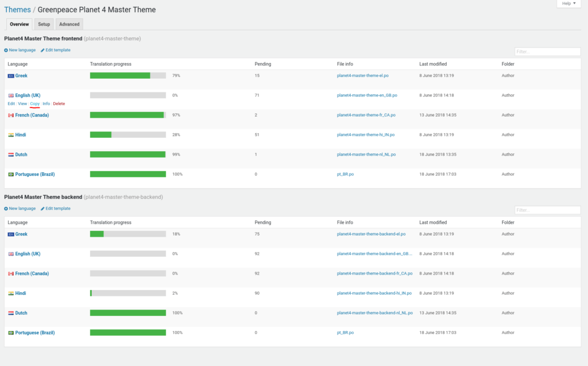Focus the frontend Filter input field
Image resolution: width=588 pixels, height=366 pixels.
(547, 52)
